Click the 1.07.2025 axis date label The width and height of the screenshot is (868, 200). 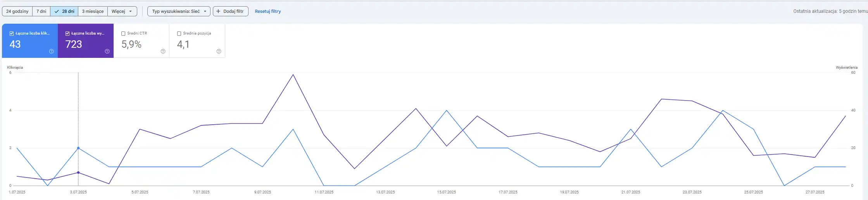tap(17, 192)
